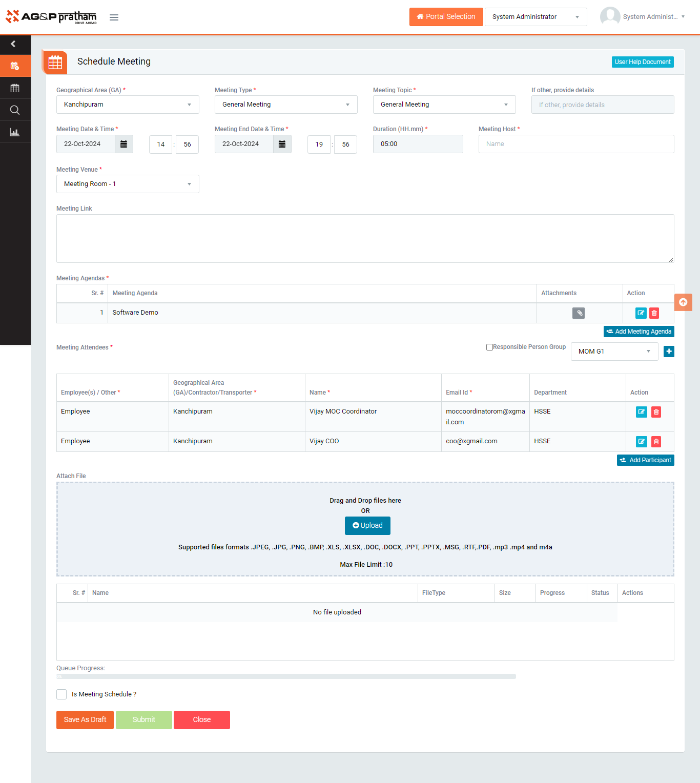Open the User Help Document
This screenshot has width=700, height=783.
point(643,62)
